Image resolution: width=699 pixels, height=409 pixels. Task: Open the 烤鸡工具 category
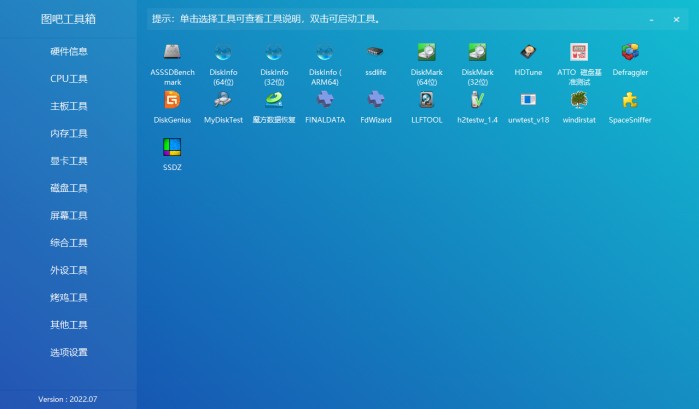tap(69, 298)
